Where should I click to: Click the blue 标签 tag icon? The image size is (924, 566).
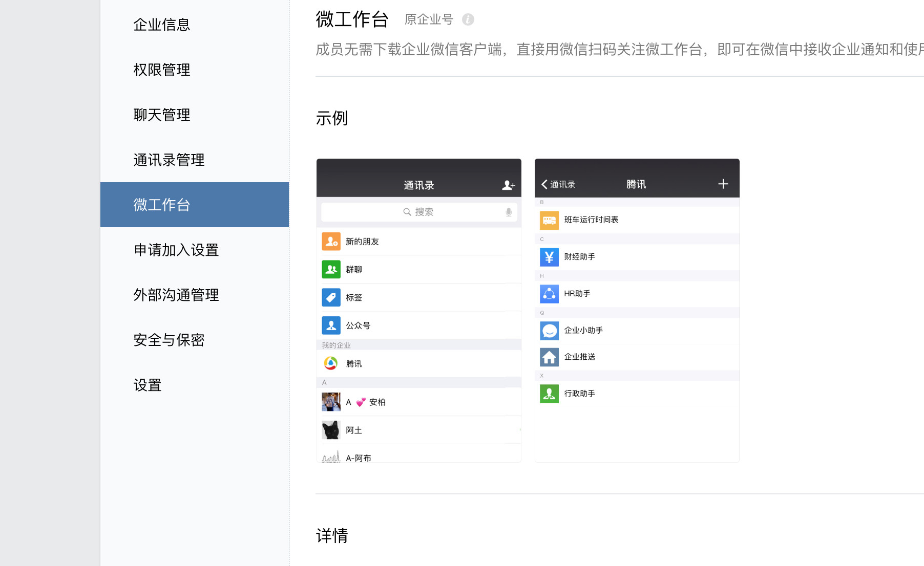pyautogui.click(x=331, y=297)
